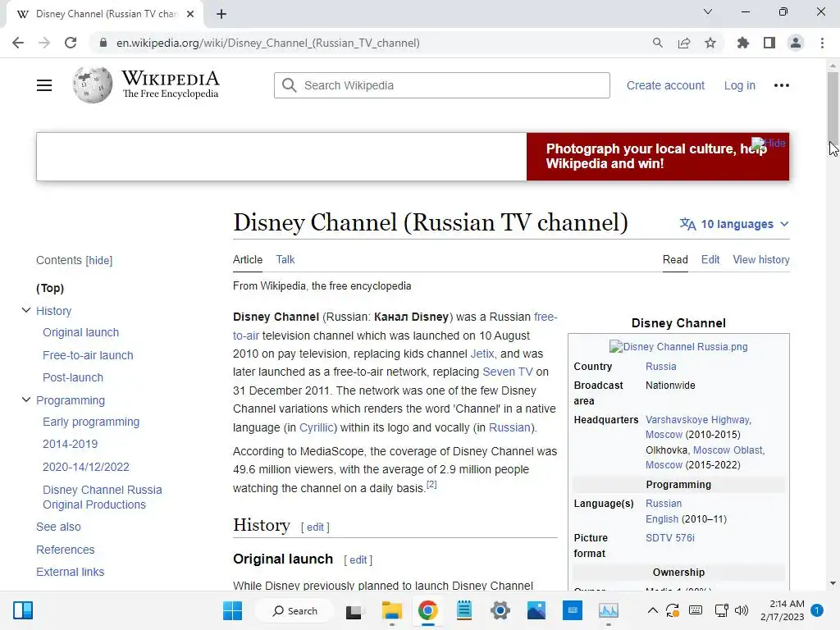The width and height of the screenshot is (840, 630).
Task: Click the Chrome icon in the taskbar
Action: click(x=427, y=610)
